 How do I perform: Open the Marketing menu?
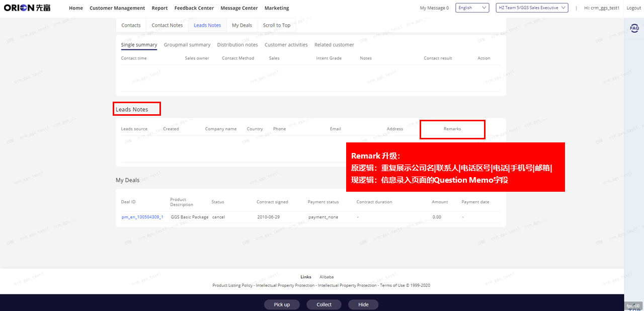pyautogui.click(x=277, y=8)
